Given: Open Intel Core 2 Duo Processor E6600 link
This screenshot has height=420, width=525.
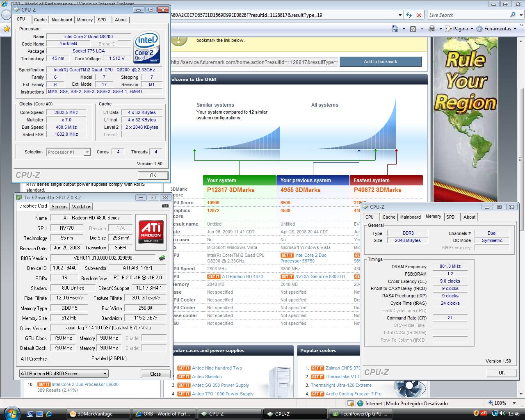Looking at the screenshot, I should click(x=85, y=384).
